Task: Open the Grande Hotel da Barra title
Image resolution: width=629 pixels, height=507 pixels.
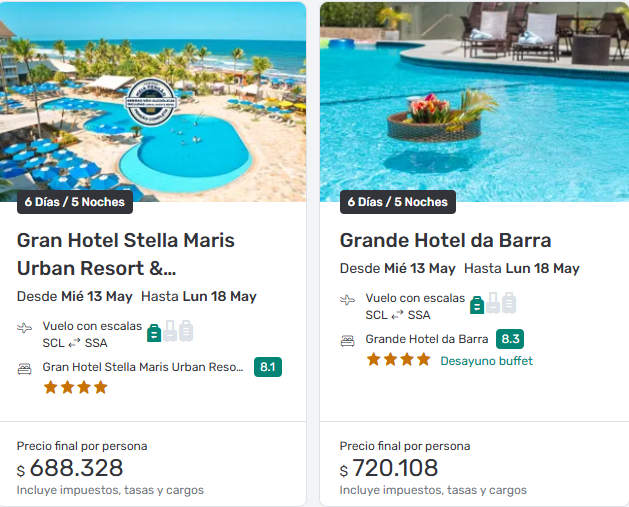Action: [x=445, y=240]
